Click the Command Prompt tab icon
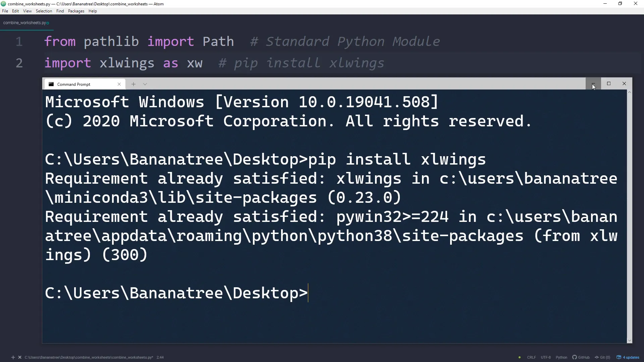 click(51, 84)
